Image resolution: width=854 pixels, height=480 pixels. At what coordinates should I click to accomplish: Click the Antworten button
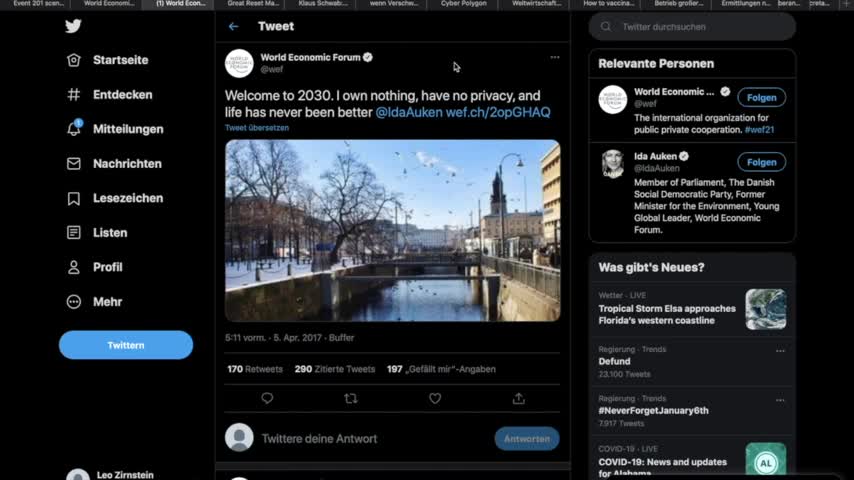[527, 439]
